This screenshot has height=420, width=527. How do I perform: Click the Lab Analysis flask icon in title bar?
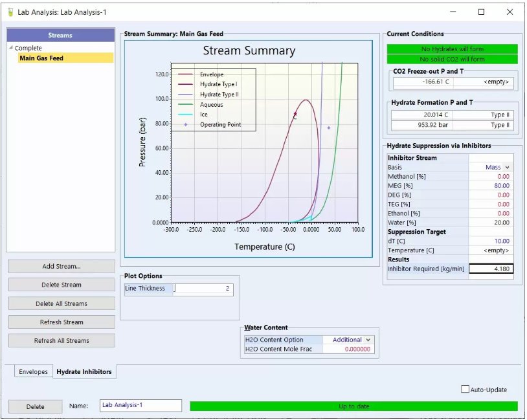[x=10, y=12]
